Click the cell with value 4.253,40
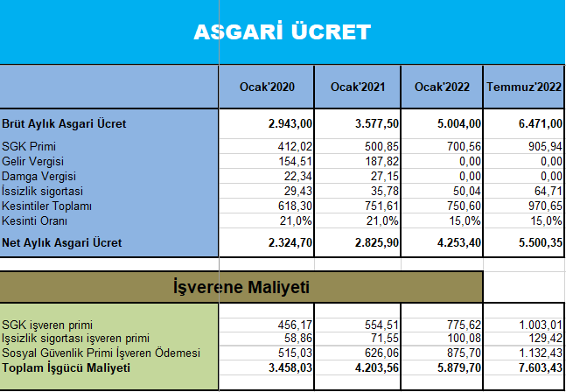The image size is (566, 392). (x=442, y=242)
